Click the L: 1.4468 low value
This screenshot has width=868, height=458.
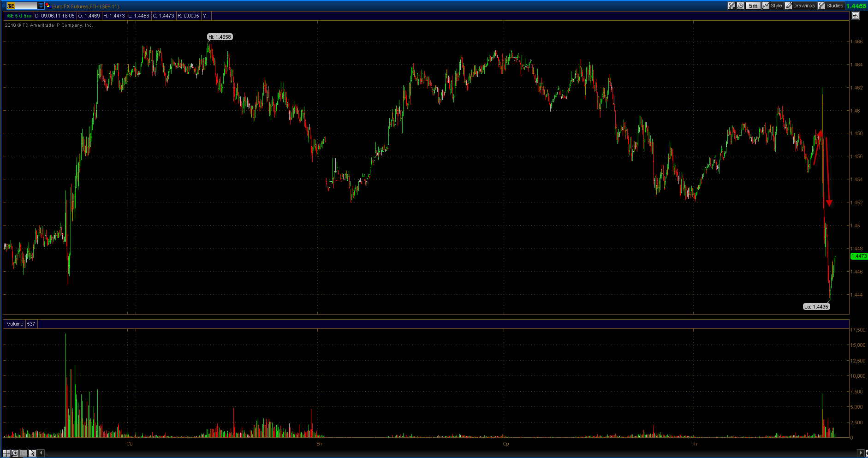click(x=139, y=16)
